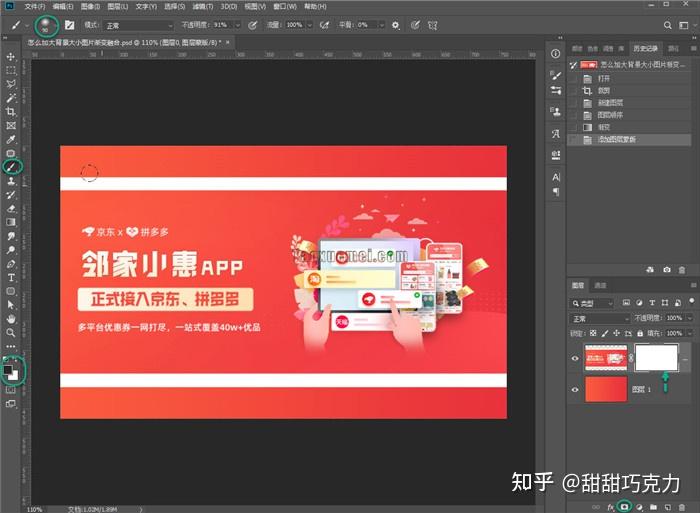Open the 滤镜(T) menu
Screen dimensions: 700x513
203,6
